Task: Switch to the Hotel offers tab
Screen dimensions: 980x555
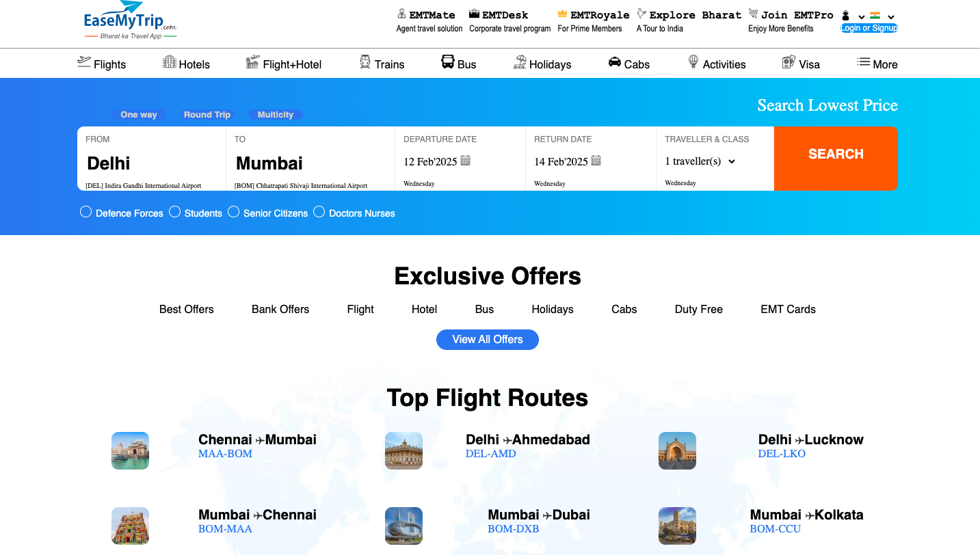Action: [x=424, y=309]
